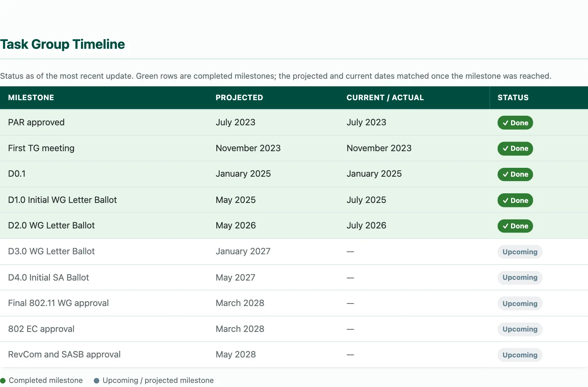
Task: Click actual 'July 2025' date
Action: [x=366, y=200]
